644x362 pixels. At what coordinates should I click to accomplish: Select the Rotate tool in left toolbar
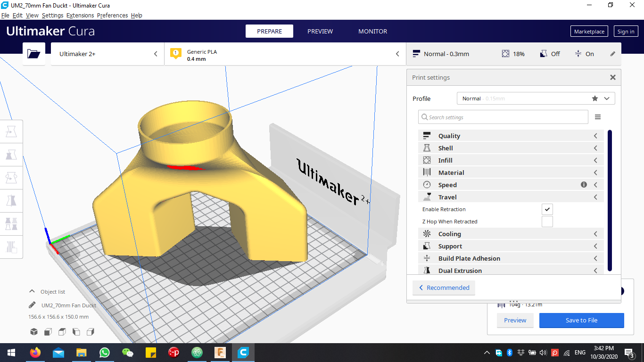click(11, 178)
